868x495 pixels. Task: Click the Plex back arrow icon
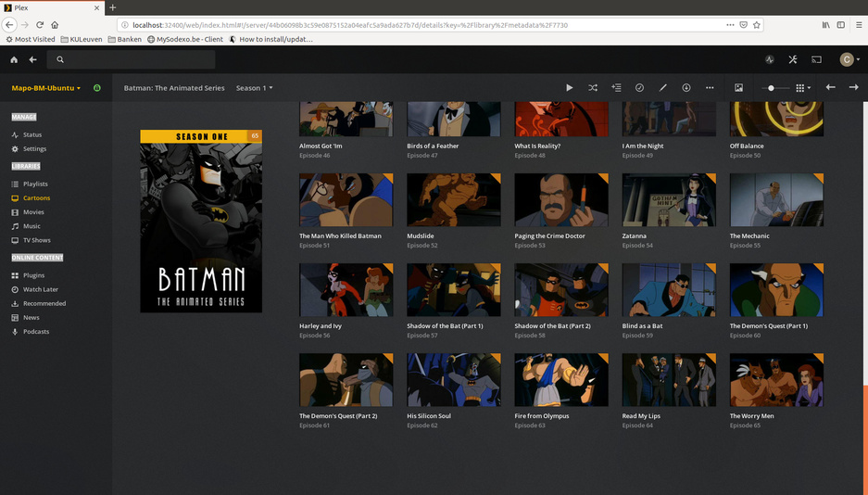pyautogui.click(x=33, y=60)
